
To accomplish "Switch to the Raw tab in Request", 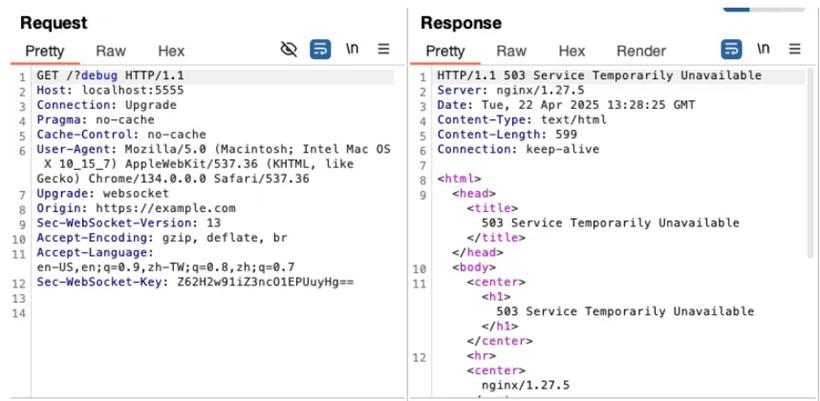I will click(x=111, y=51).
